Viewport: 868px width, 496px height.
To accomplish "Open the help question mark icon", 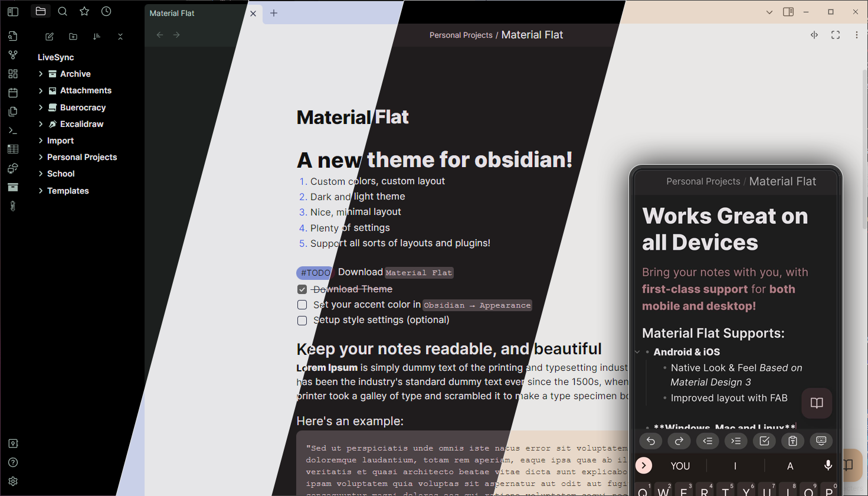I will (13, 462).
